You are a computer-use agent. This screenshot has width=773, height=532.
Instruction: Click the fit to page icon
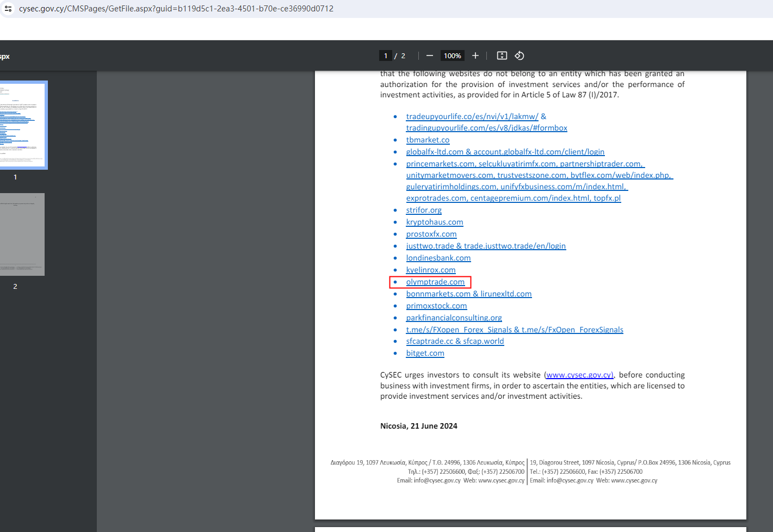502,55
